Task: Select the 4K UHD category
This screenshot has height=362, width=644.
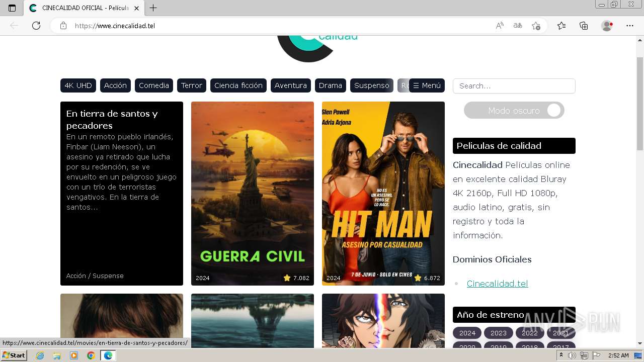Action: [78, 85]
